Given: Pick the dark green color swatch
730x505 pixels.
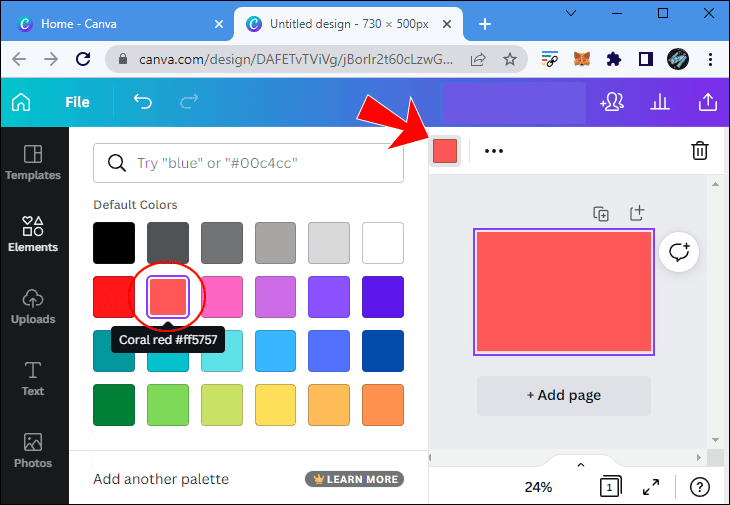Looking at the screenshot, I should (x=114, y=405).
